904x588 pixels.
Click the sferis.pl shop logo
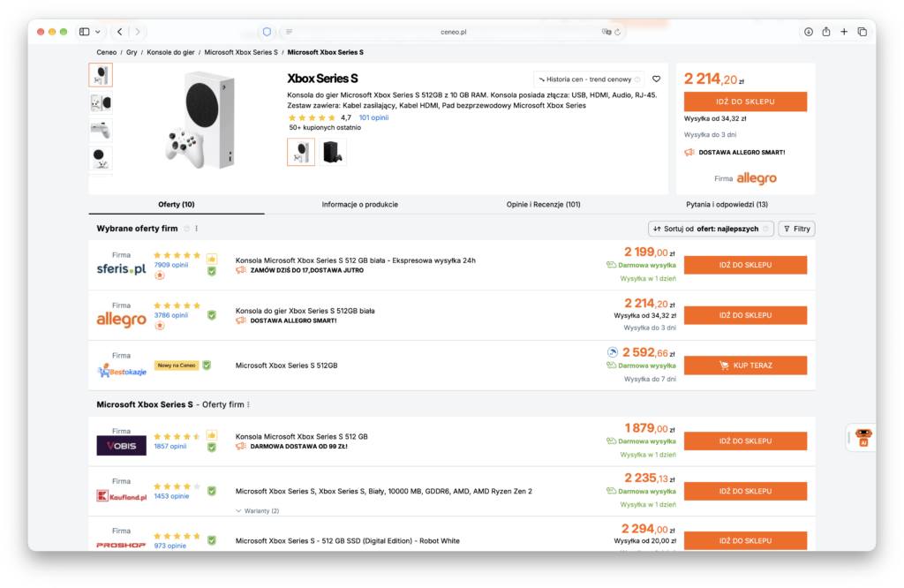pos(121,269)
